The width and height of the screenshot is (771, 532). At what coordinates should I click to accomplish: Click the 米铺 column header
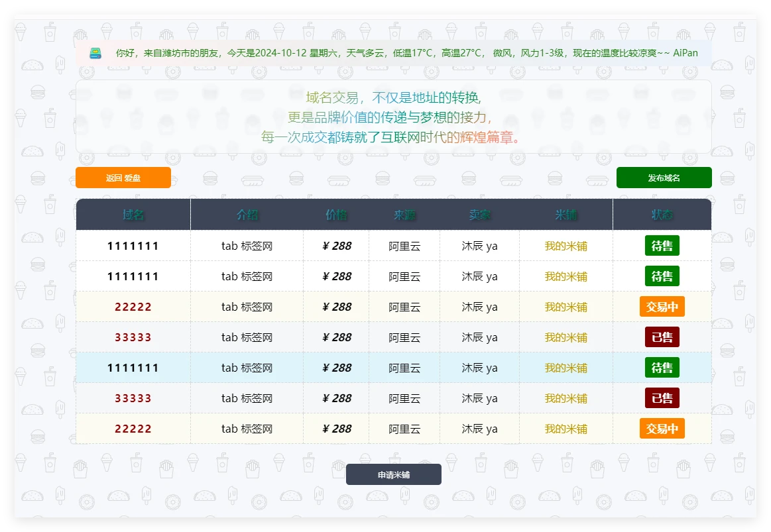565,215
